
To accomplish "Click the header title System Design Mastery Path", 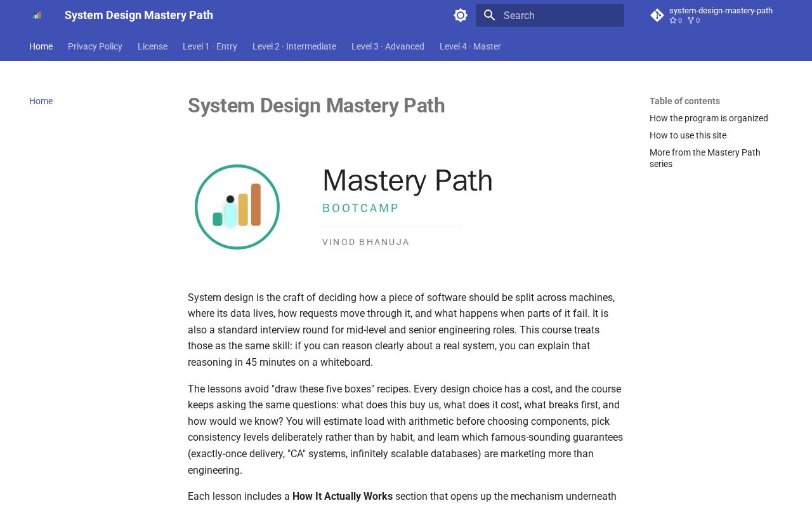I will 139,15.
